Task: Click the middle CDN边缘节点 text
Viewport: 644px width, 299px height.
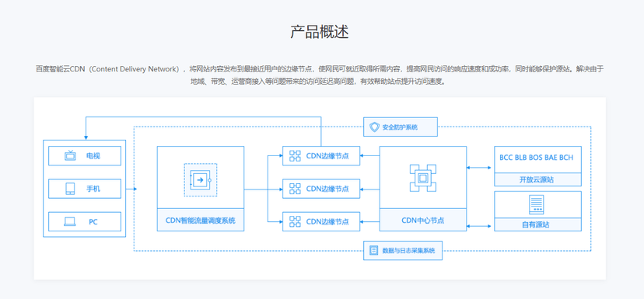Action: (327, 189)
